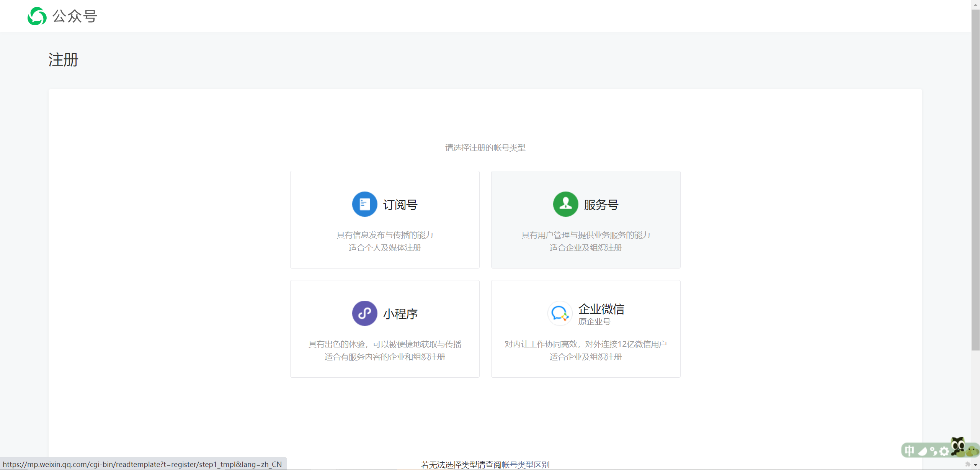Click the green WeChat 公众号 logo icon

click(37, 16)
